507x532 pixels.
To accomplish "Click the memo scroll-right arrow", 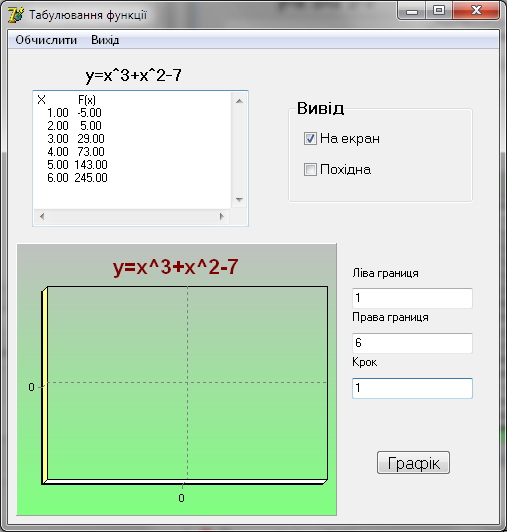I will tap(222, 216).
